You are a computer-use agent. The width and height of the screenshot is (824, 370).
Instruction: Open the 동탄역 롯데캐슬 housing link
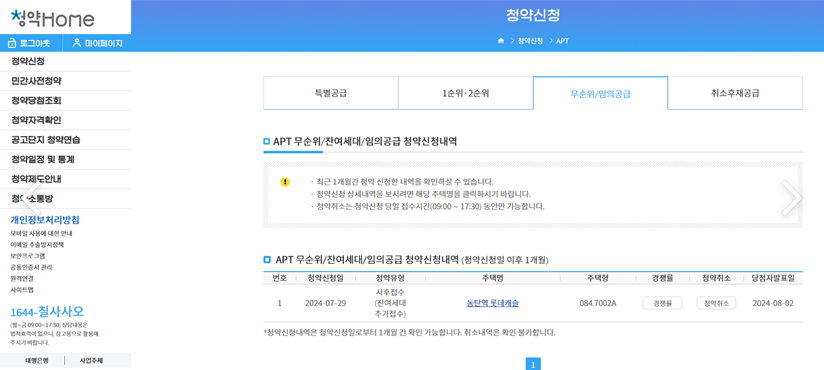(x=492, y=303)
